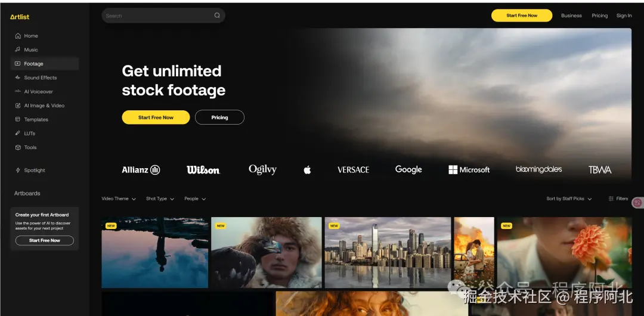The width and height of the screenshot is (644, 316).
Task: Click the Music note icon in sidebar
Action: coord(18,49)
